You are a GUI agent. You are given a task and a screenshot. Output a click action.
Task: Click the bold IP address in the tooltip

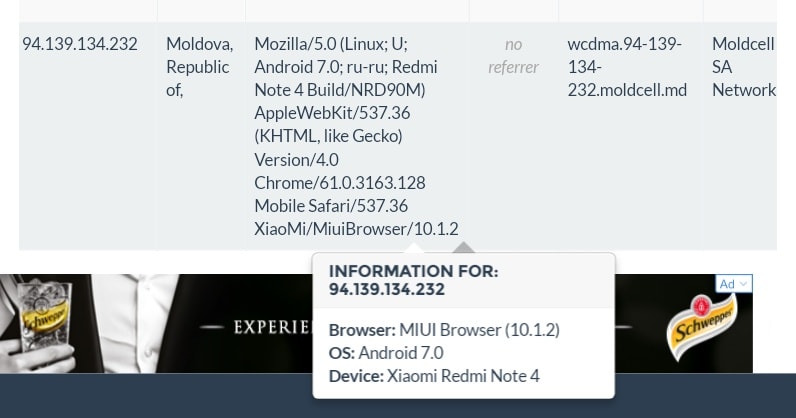tap(387, 290)
